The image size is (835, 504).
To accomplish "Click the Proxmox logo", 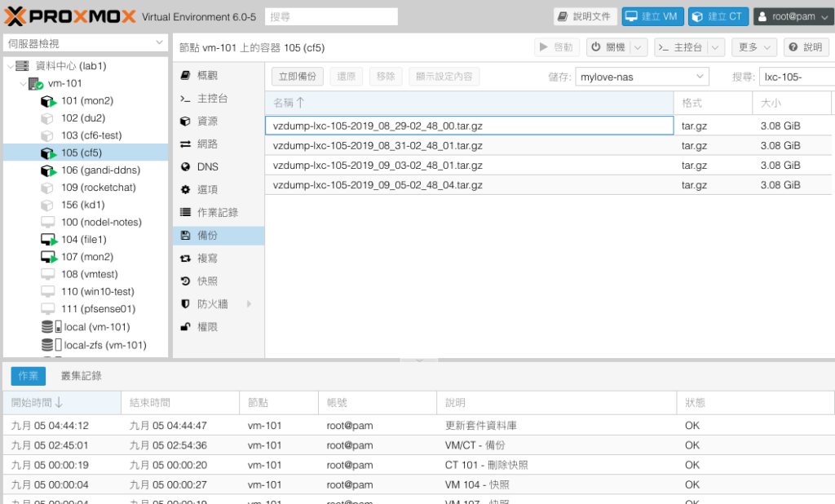I will pos(70,16).
